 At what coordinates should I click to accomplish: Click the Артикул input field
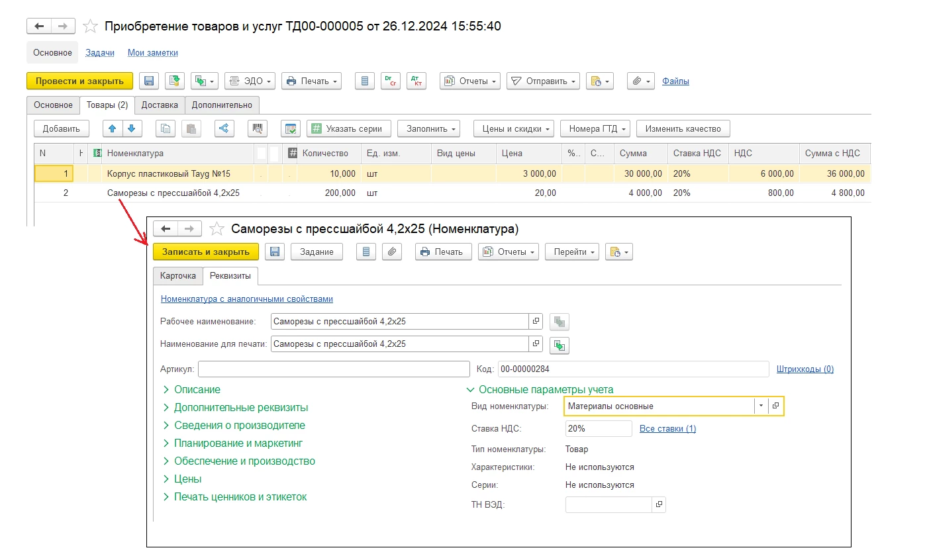point(333,369)
